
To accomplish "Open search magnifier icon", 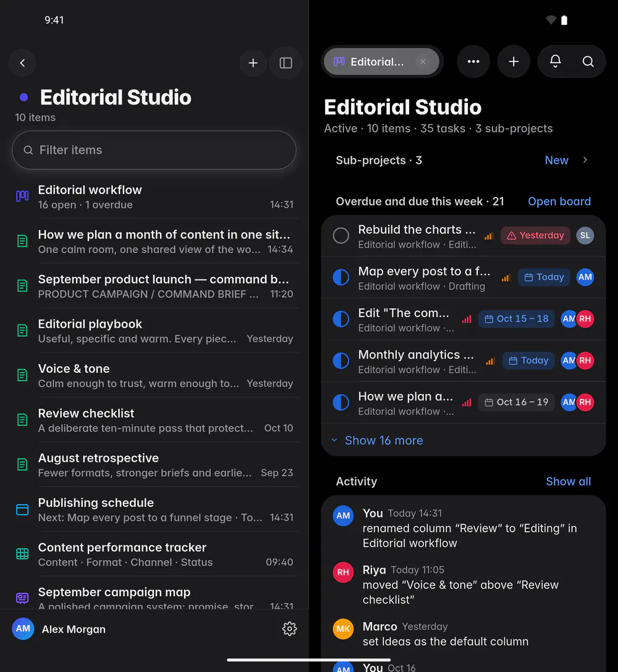I will [x=588, y=62].
